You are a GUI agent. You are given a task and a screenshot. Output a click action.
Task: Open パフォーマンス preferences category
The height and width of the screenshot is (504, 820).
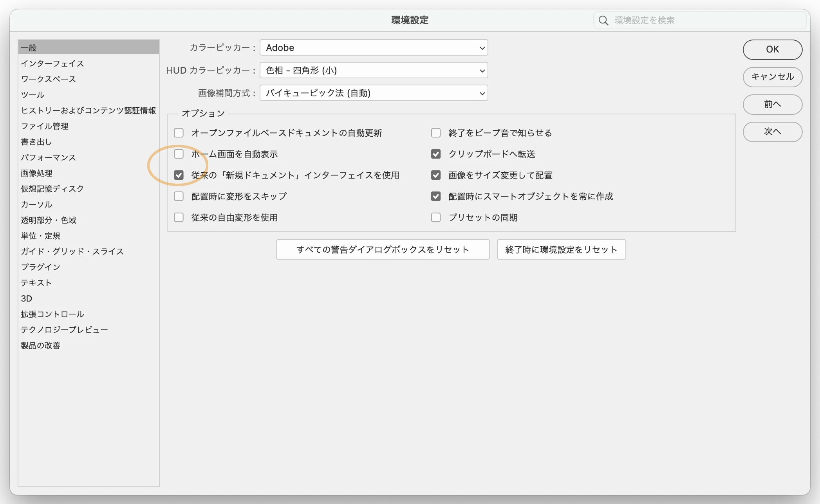coord(49,157)
